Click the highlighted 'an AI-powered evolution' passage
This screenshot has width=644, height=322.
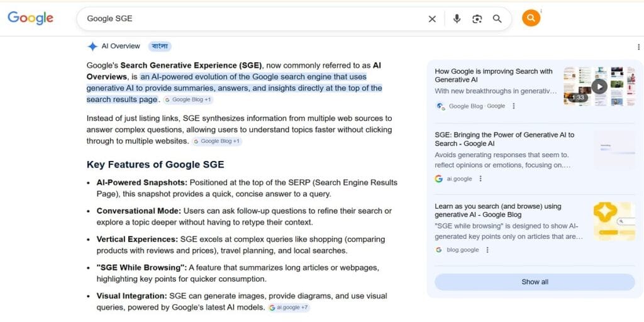[x=234, y=88]
